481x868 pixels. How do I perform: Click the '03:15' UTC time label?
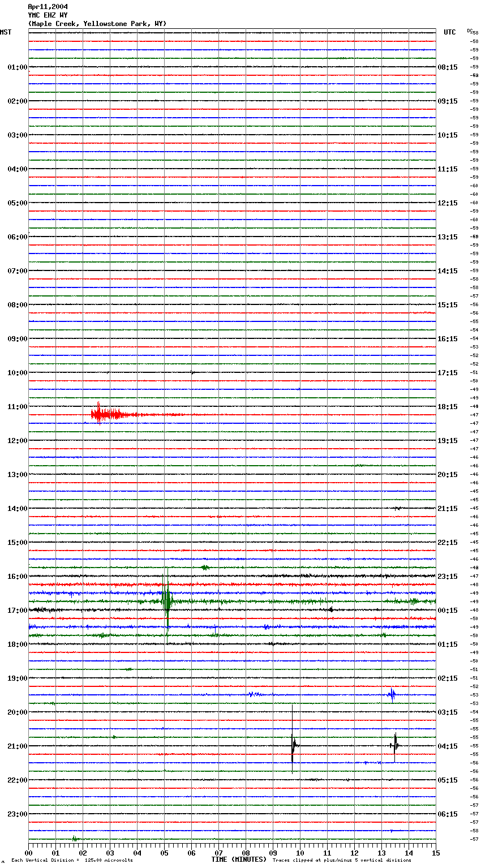point(448,712)
